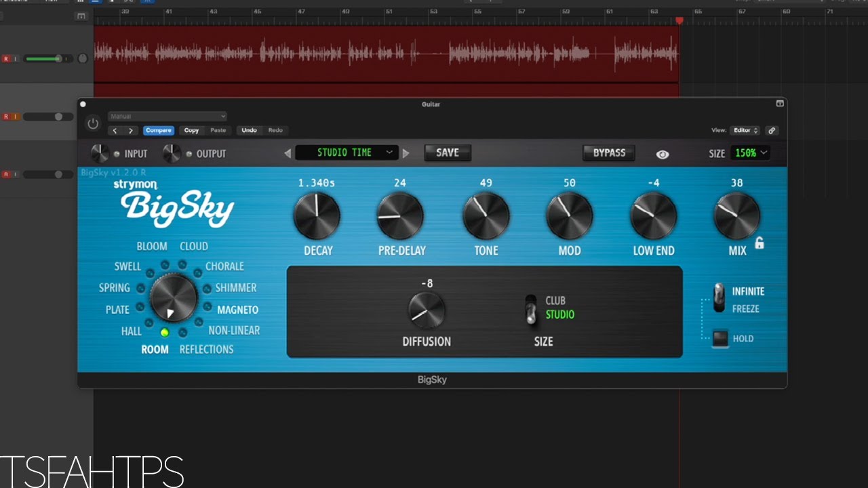This screenshot has width=868, height=488.
Task: Flip the Infinite/Freeze switch
Action: tap(719, 298)
